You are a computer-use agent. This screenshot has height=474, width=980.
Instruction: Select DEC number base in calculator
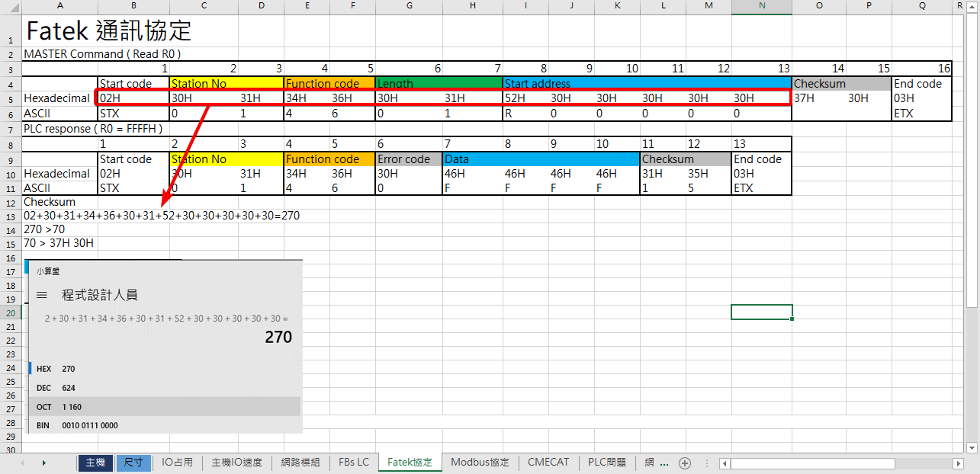[x=44, y=388]
